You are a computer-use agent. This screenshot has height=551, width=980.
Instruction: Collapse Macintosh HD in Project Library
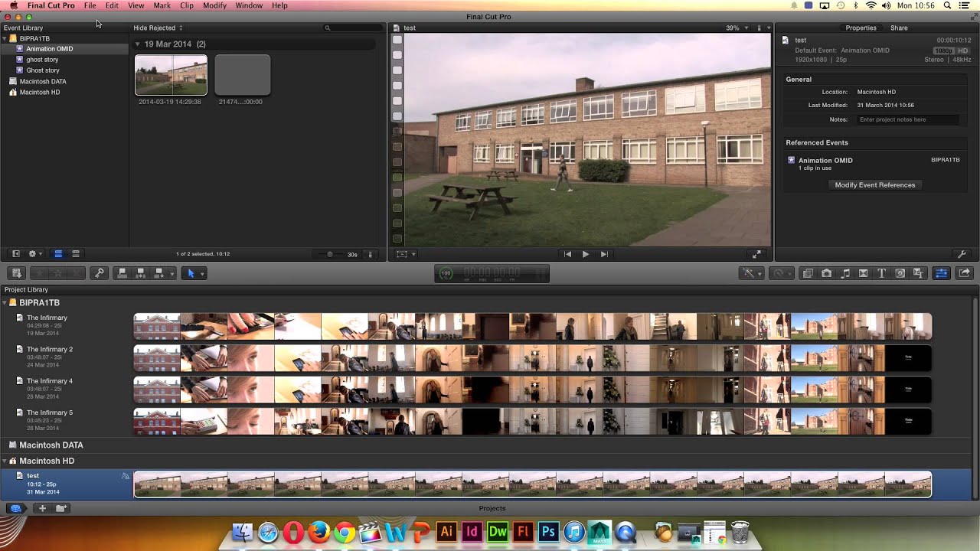(5, 461)
